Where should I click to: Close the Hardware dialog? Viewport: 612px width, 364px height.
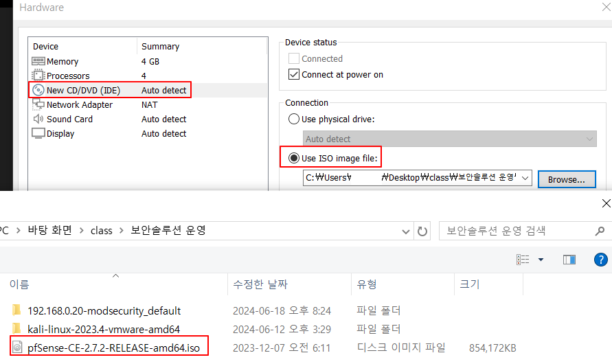pos(606,7)
